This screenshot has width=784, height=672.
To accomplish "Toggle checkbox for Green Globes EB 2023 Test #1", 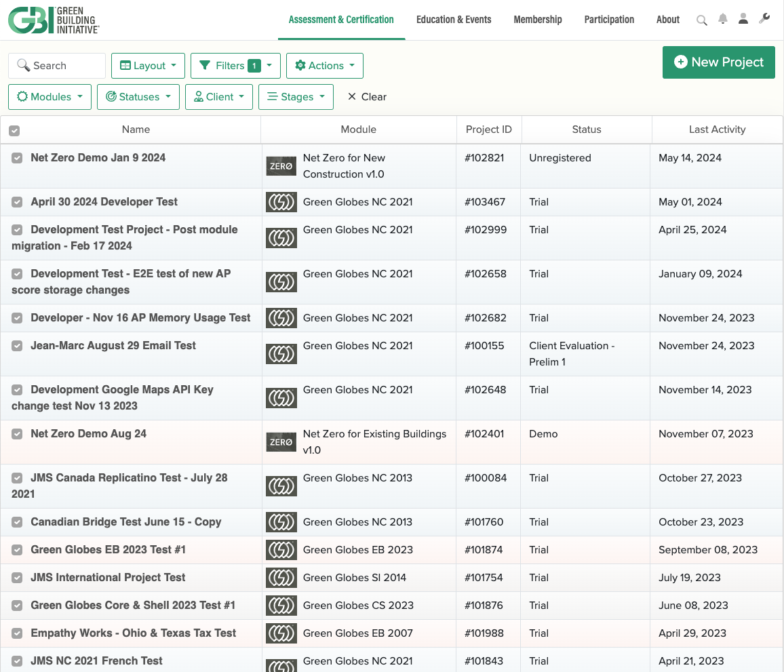I will [17, 550].
